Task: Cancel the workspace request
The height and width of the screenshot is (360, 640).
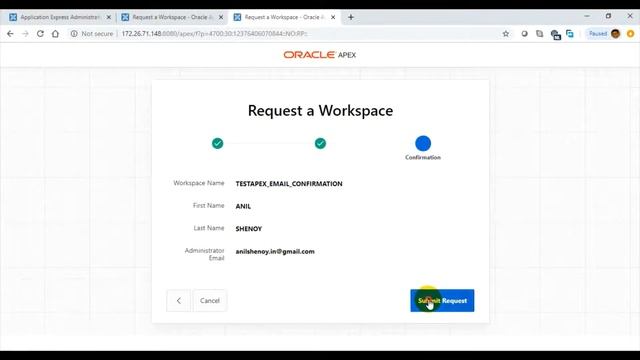Action: 210,300
